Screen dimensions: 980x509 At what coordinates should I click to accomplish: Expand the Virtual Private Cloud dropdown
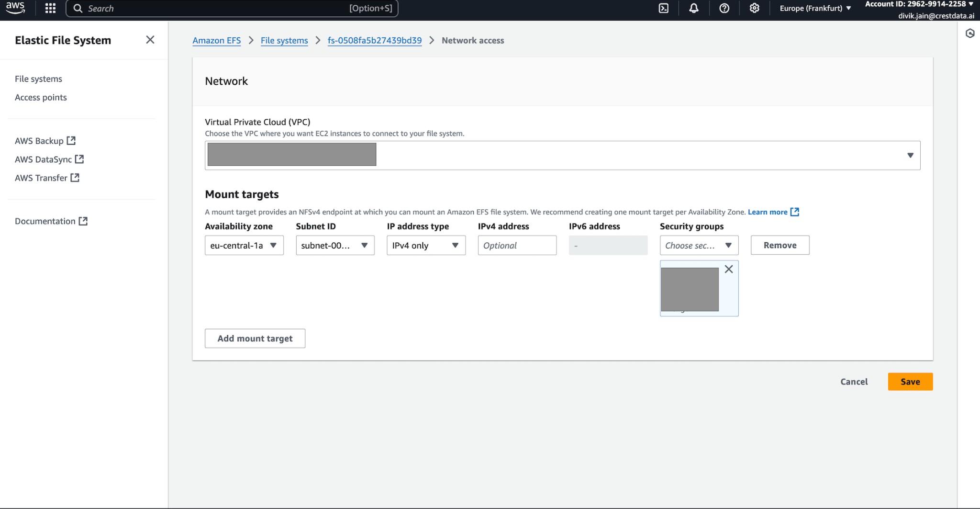pos(562,155)
